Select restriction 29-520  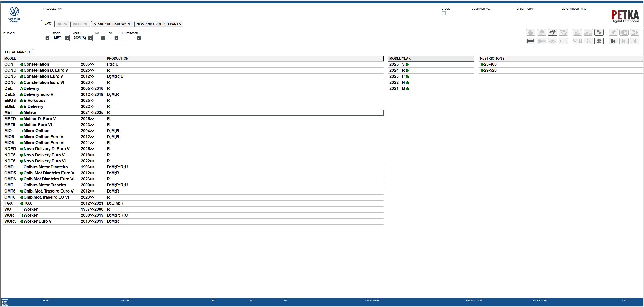tap(561, 70)
